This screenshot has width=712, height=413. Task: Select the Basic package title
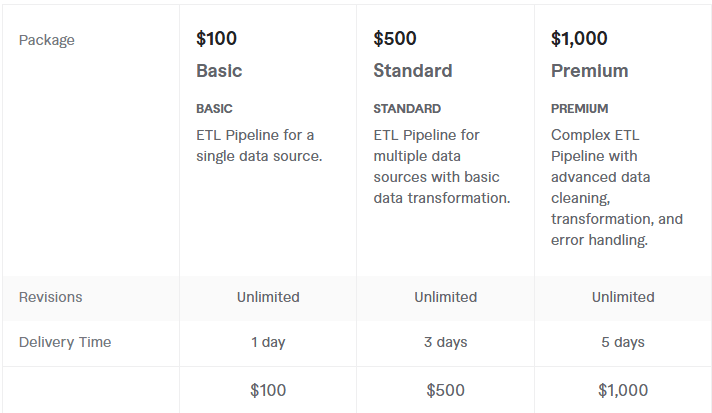[219, 71]
